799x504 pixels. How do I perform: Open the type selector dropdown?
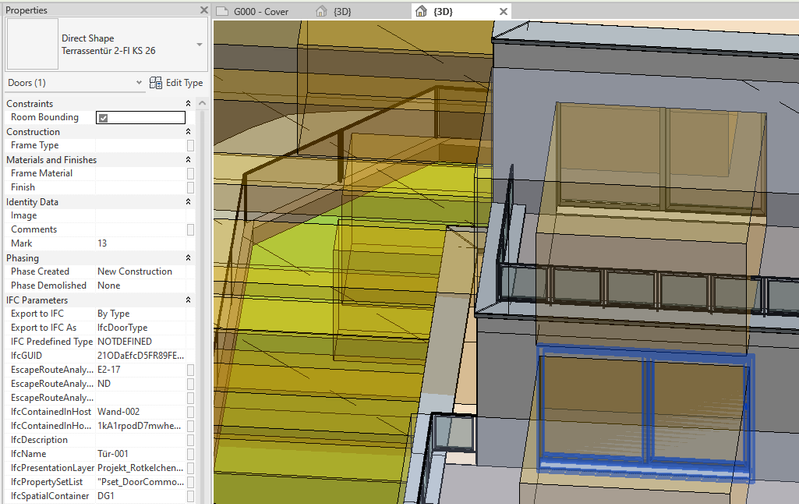click(199, 45)
